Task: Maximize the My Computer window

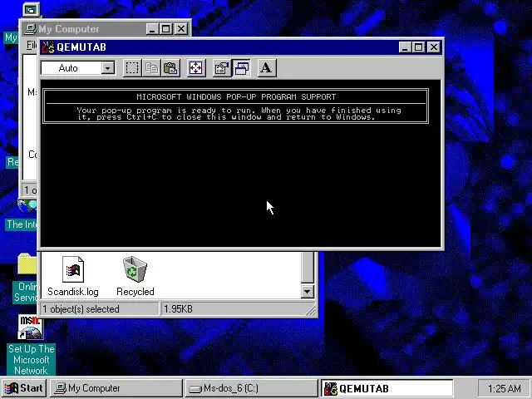Action: click(x=166, y=29)
